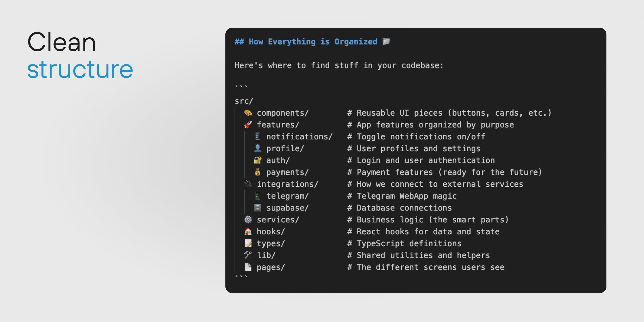Click the profile silhouette icon beside profile/
The width and height of the screenshot is (644, 322).
258,148
